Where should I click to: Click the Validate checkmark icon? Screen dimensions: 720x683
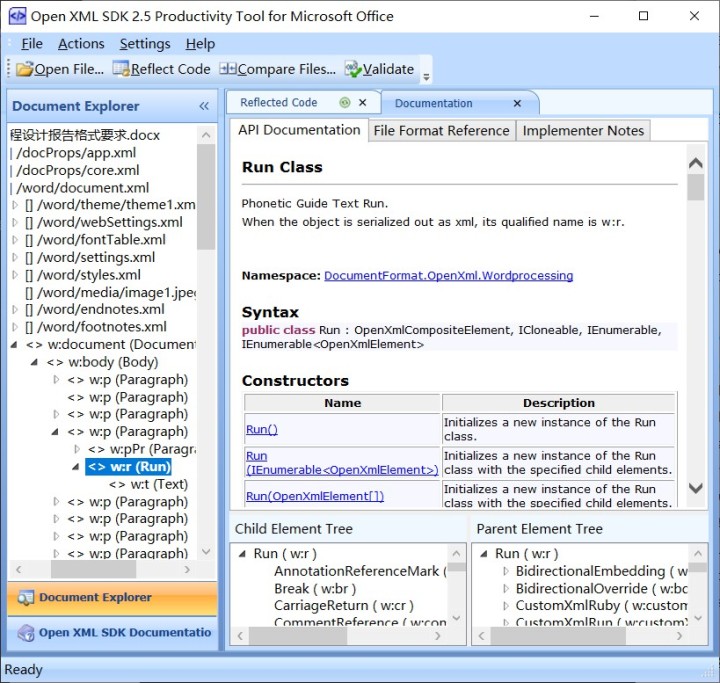(354, 69)
